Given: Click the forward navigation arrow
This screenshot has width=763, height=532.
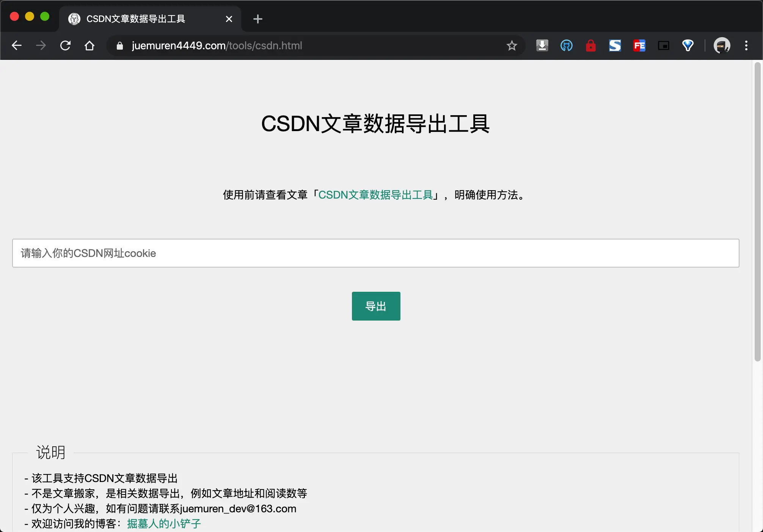Looking at the screenshot, I should tap(41, 45).
